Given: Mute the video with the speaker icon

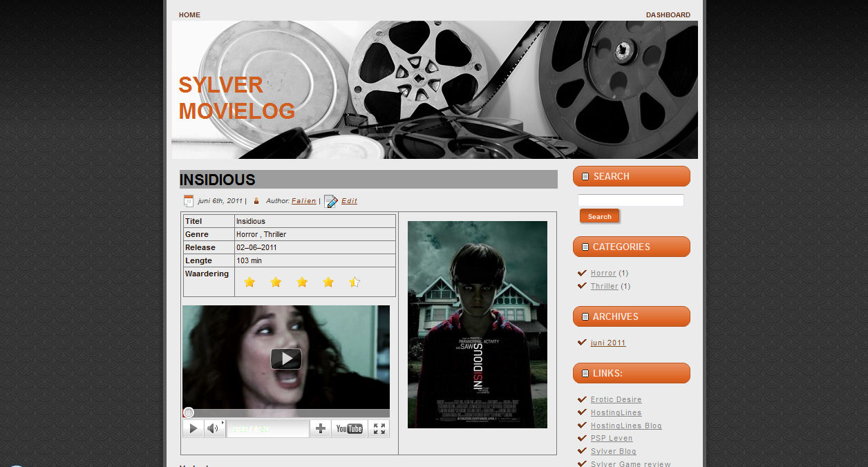Looking at the screenshot, I should coord(214,429).
